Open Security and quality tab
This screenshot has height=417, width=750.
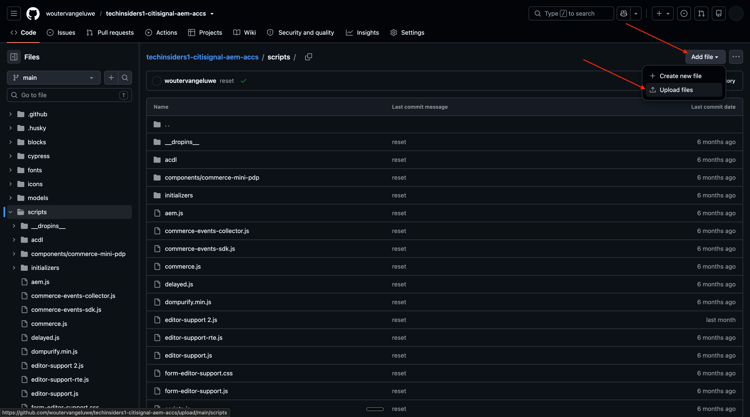(300, 33)
